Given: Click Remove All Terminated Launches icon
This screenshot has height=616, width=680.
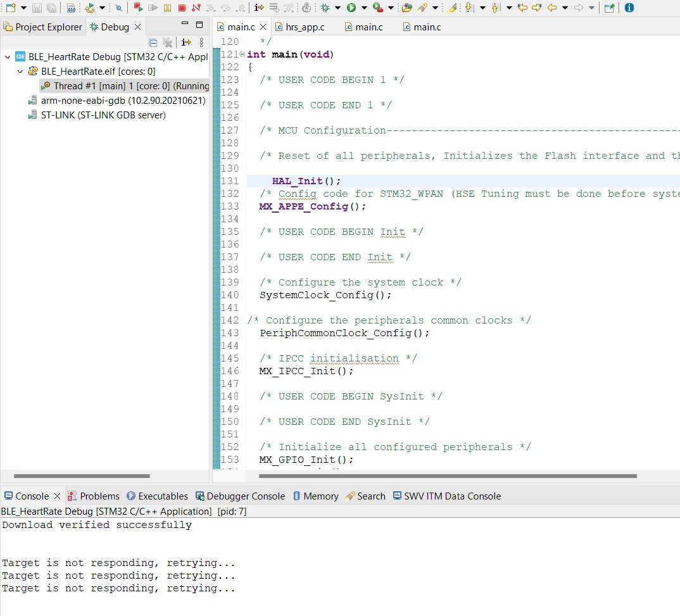Looking at the screenshot, I should pyautogui.click(x=167, y=42).
